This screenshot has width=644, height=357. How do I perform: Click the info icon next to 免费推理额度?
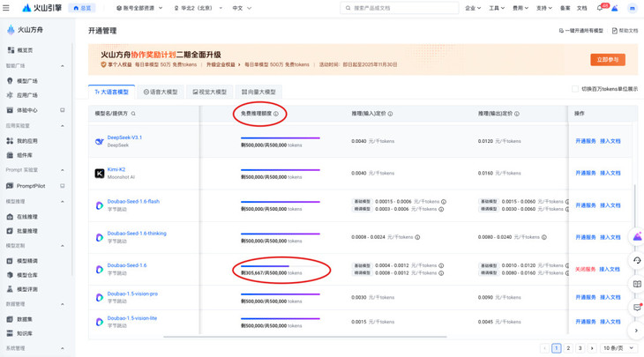tap(276, 114)
